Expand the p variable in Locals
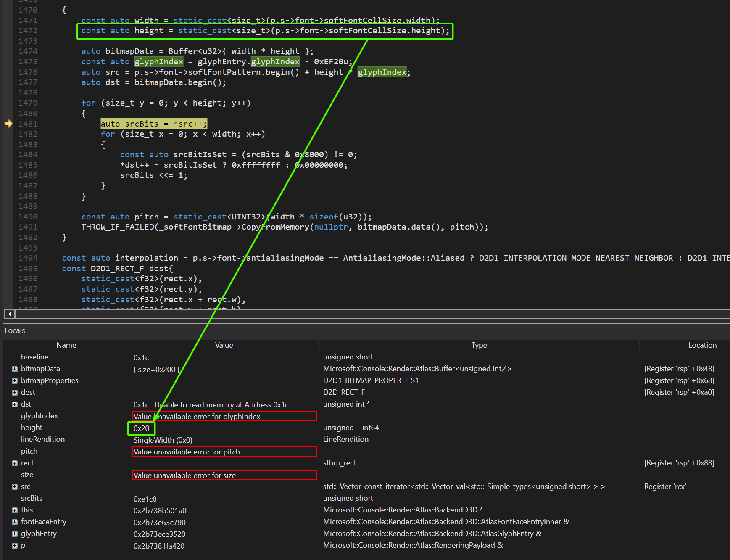This screenshot has width=730, height=560. pos(15,545)
